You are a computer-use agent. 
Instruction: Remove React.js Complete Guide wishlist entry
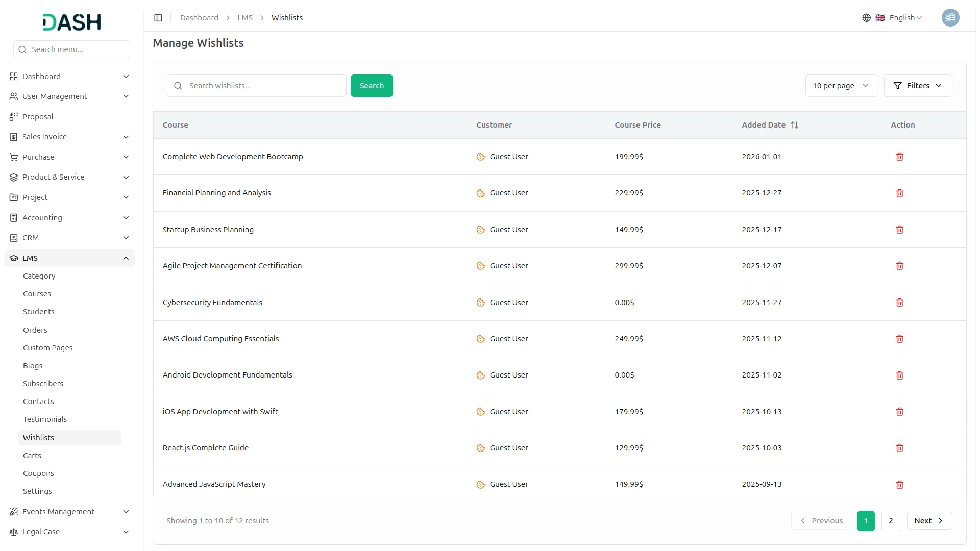pyautogui.click(x=899, y=448)
